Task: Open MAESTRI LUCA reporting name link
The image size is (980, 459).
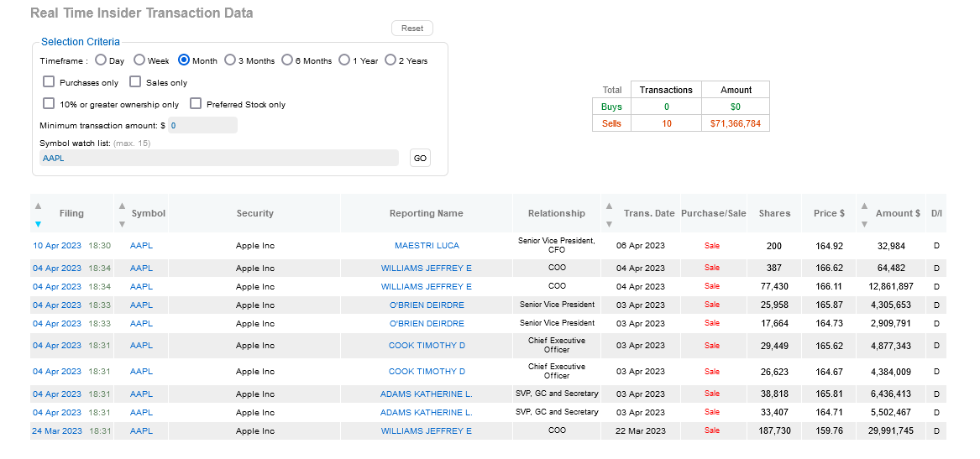Action: (427, 245)
